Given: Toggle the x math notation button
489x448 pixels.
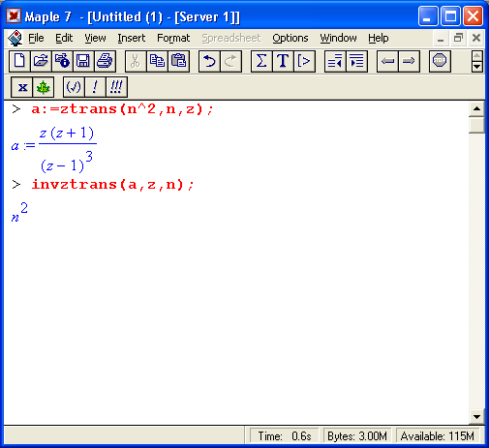Looking at the screenshot, I should pyautogui.click(x=22, y=87).
